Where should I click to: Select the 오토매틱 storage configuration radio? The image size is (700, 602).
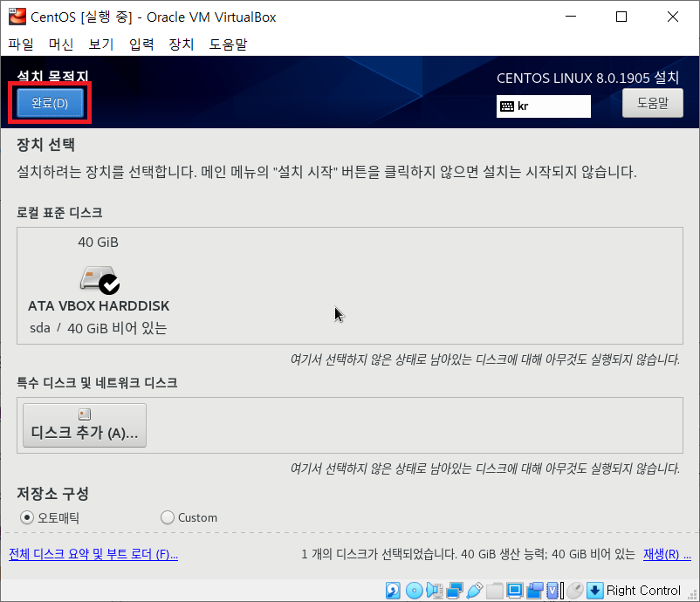coord(27,517)
